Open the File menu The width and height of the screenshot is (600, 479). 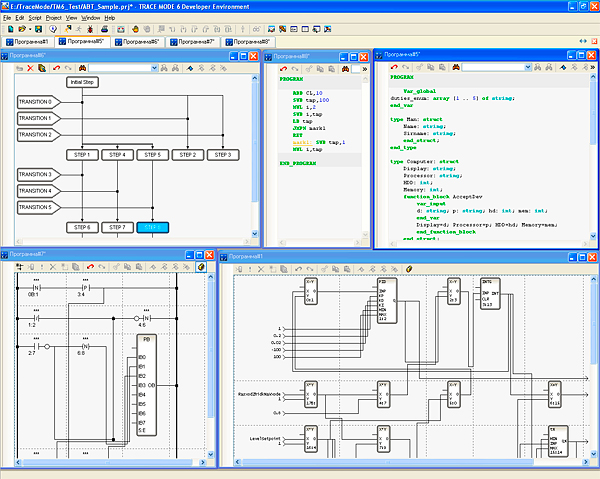pyautogui.click(x=7, y=18)
